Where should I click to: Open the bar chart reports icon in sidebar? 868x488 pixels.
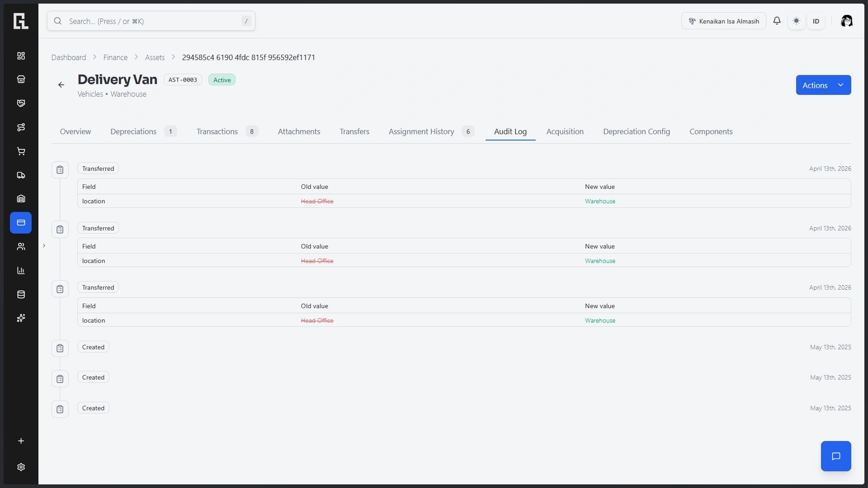(21, 271)
